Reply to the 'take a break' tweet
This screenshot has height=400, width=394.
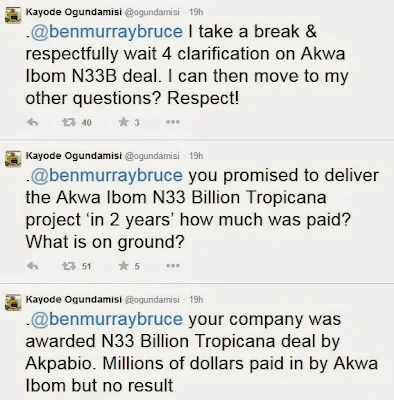click(32, 123)
